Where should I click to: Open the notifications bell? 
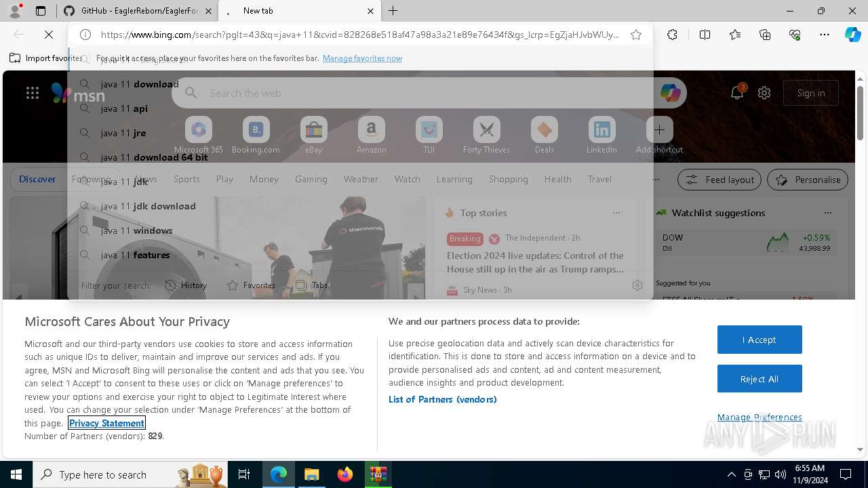point(737,93)
